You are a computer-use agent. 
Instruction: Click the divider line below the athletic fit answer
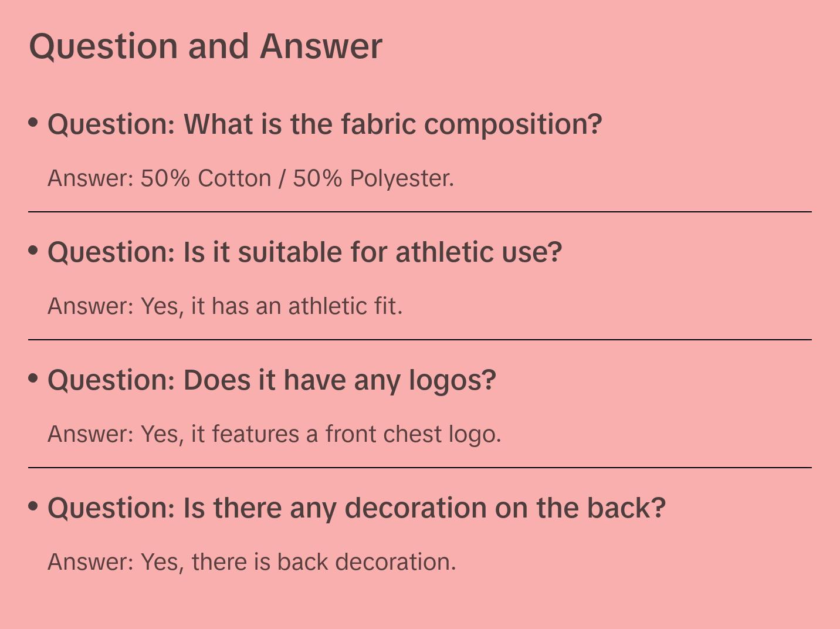point(420,340)
